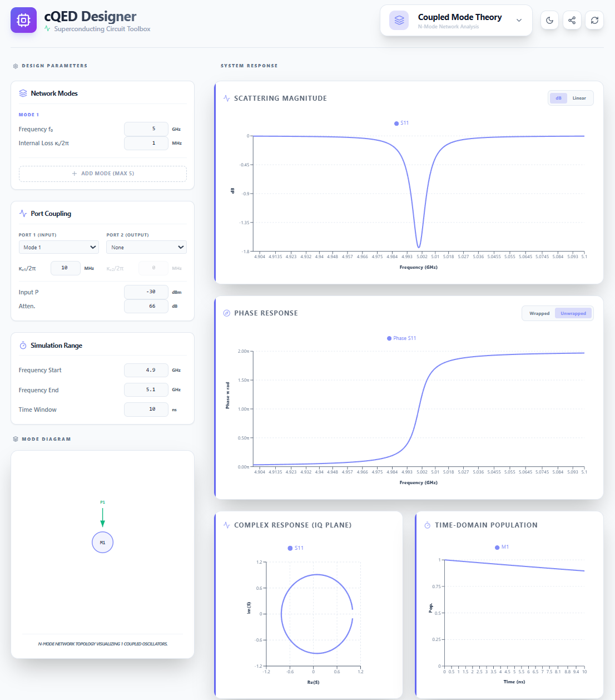Click the Phase S11 legend marker
Image resolution: width=615 pixels, height=700 pixels.
pyautogui.click(x=389, y=338)
